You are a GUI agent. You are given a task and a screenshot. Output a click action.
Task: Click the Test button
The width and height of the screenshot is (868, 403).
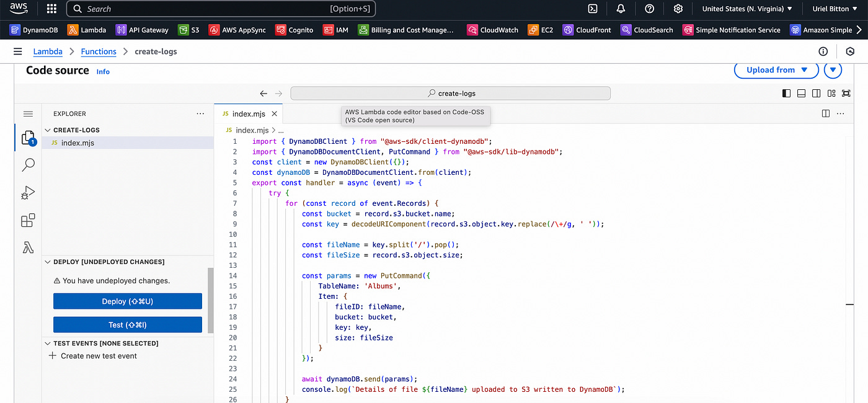128,325
